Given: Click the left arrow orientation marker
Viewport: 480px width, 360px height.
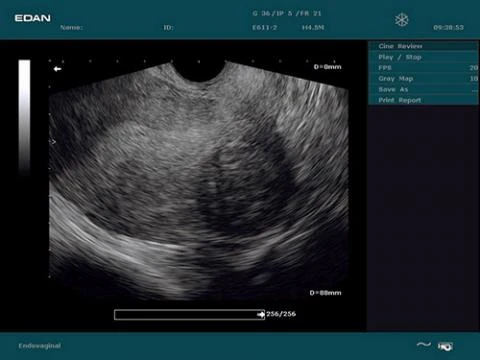Looking at the screenshot, I should (x=57, y=69).
